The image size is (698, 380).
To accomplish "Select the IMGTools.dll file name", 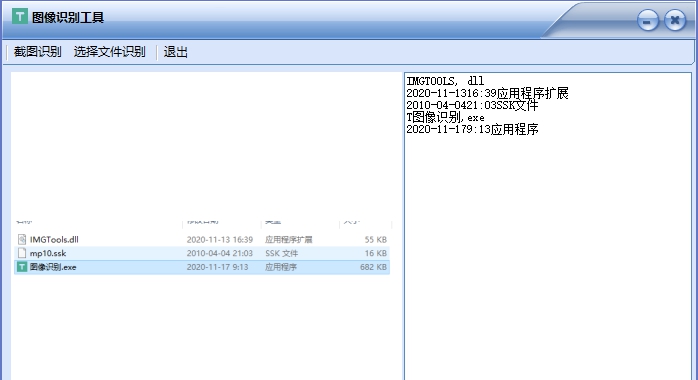I will 54,239.
